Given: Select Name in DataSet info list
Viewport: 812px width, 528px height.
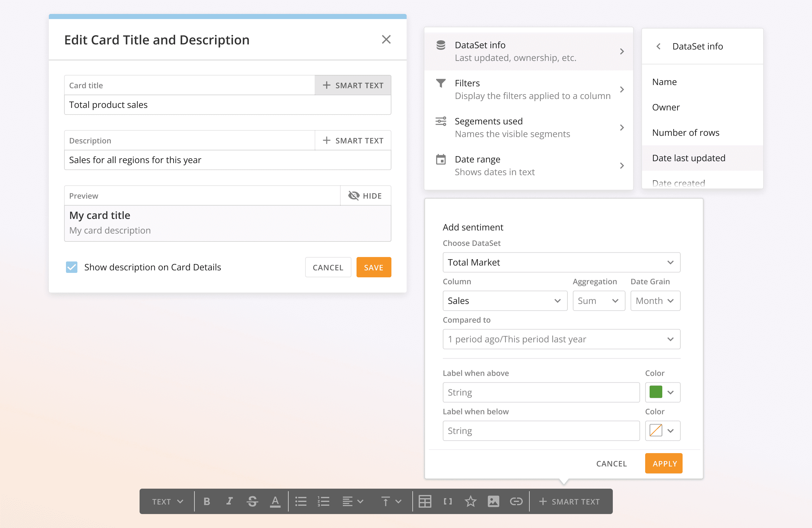Looking at the screenshot, I should [702, 82].
